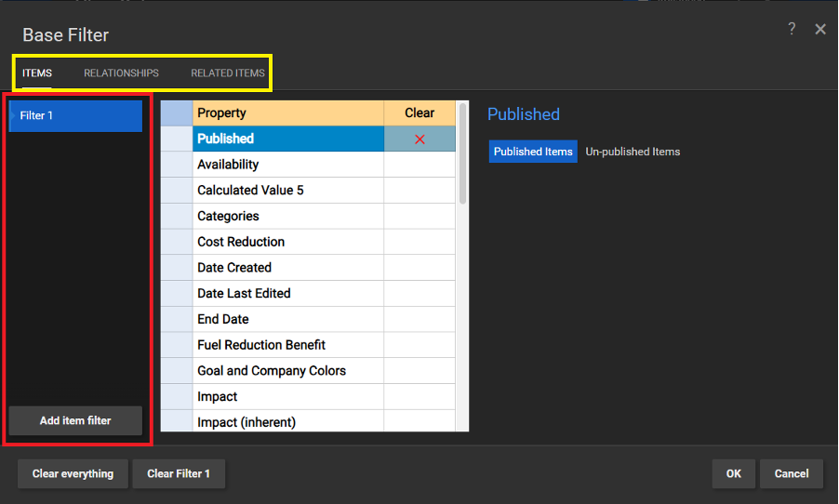Close the Base Filter dialog
Viewport: 839px width, 504px height.
820,29
